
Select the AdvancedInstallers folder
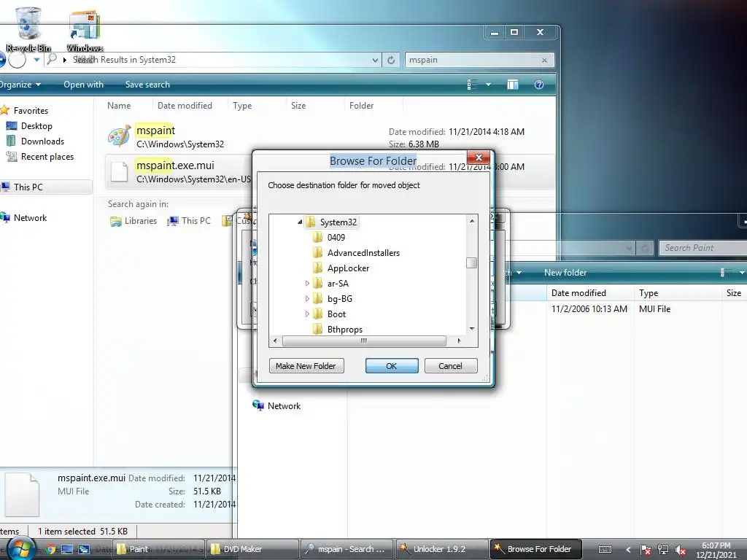363,253
